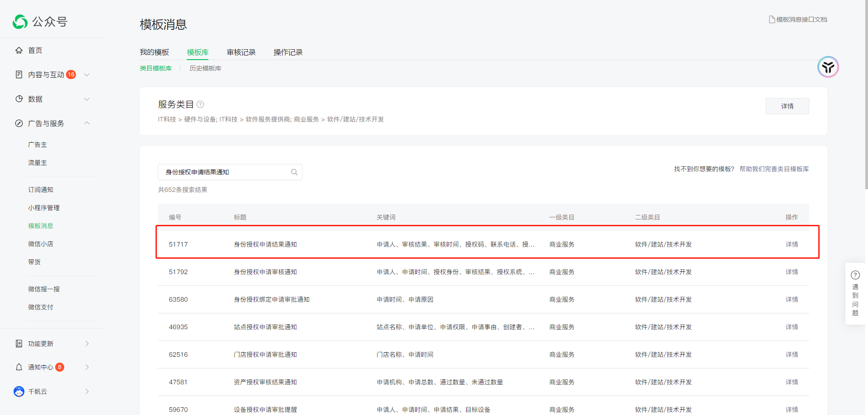The height and width of the screenshot is (415, 868).
Task: Click the 遇到问题 help icon
Action: (855, 275)
